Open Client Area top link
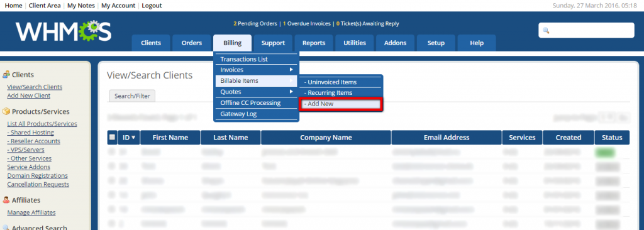The height and width of the screenshot is (230, 644). pos(45,5)
